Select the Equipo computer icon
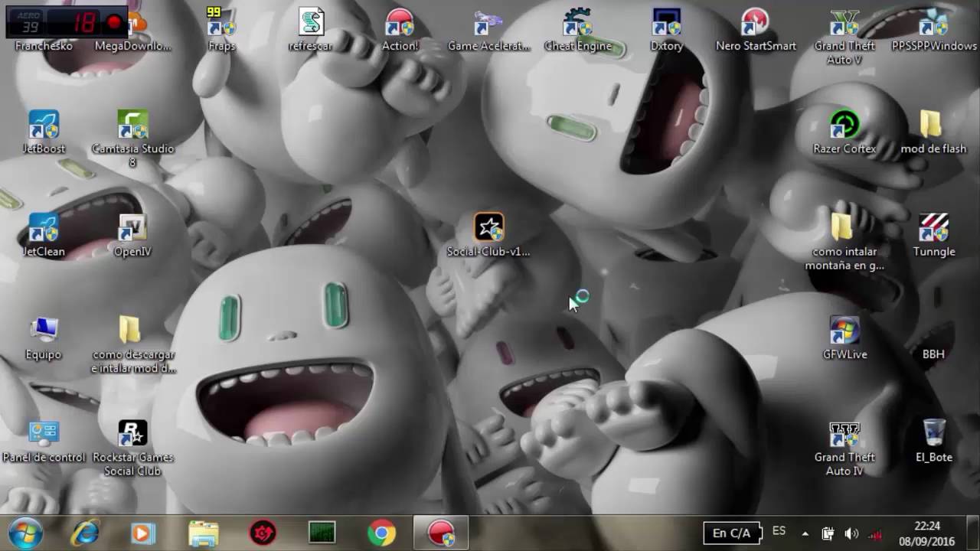This screenshot has height=551, width=980. pyautogui.click(x=44, y=337)
